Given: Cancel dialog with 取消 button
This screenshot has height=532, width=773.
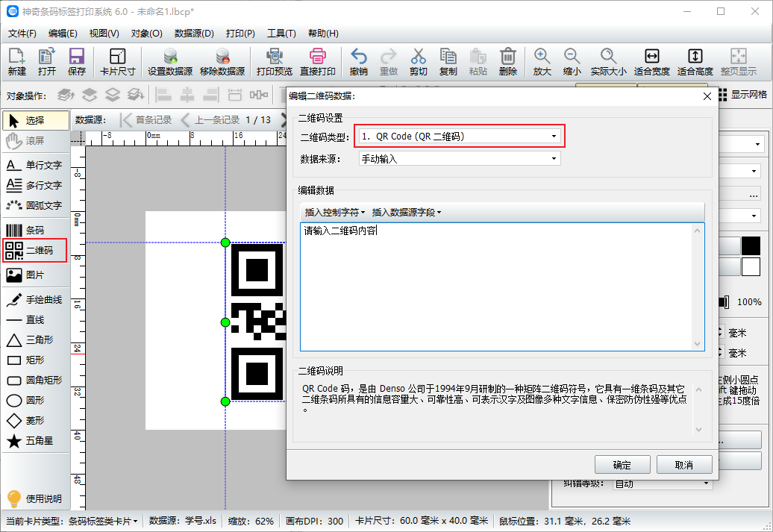Looking at the screenshot, I should point(684,465).
